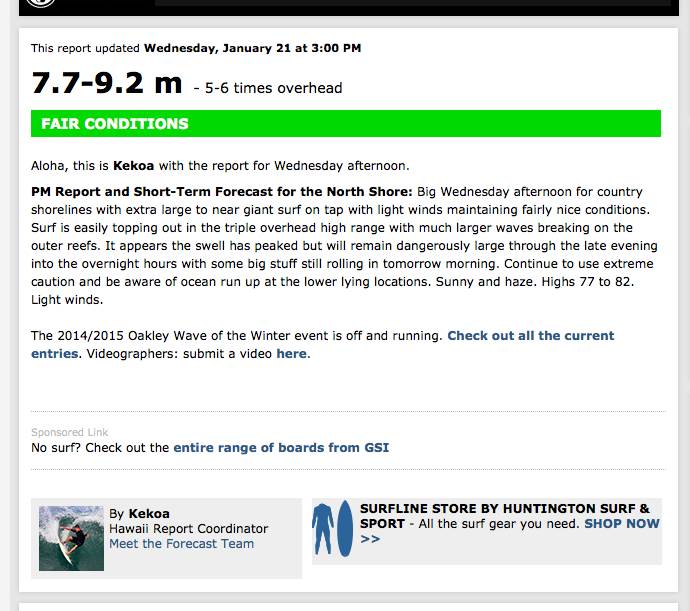
Task: Click the report updated date text
Action: [252, 47]
